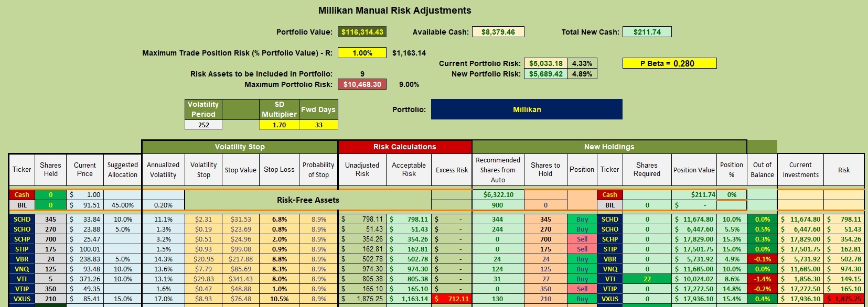Click the Risk-Free Assets merged cell

point(308,200)
